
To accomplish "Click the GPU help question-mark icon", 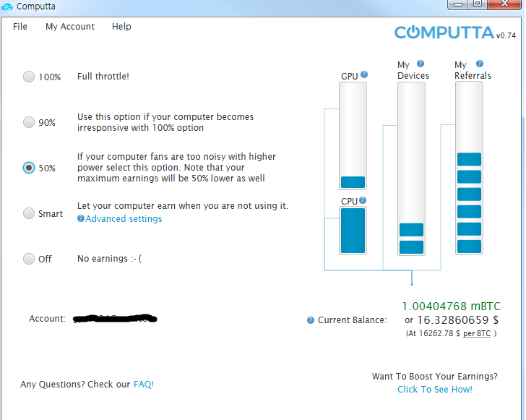I will 364,74.
